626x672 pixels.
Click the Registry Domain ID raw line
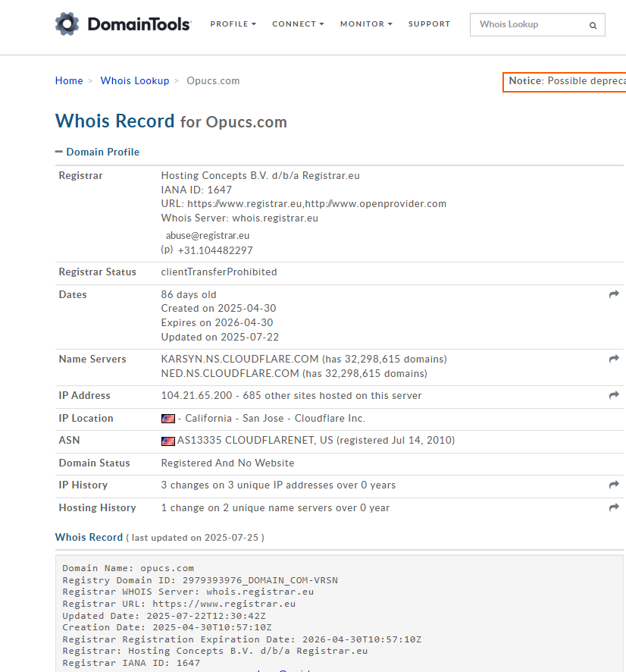click(200, 580)
